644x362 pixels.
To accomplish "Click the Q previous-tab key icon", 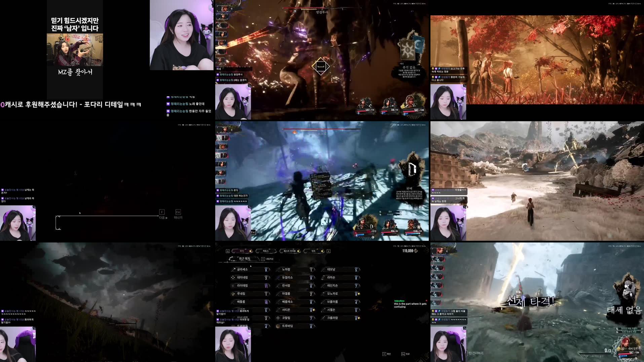I will pos(228,251).
